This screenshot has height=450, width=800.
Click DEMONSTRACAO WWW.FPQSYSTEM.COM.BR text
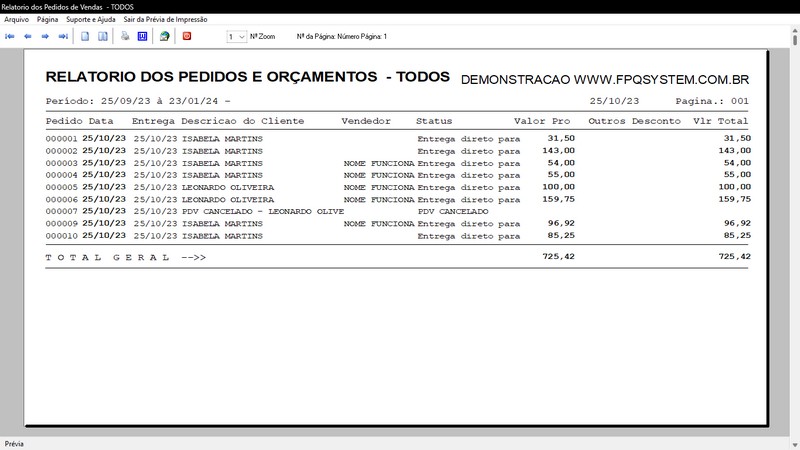(x=605, y=80)
